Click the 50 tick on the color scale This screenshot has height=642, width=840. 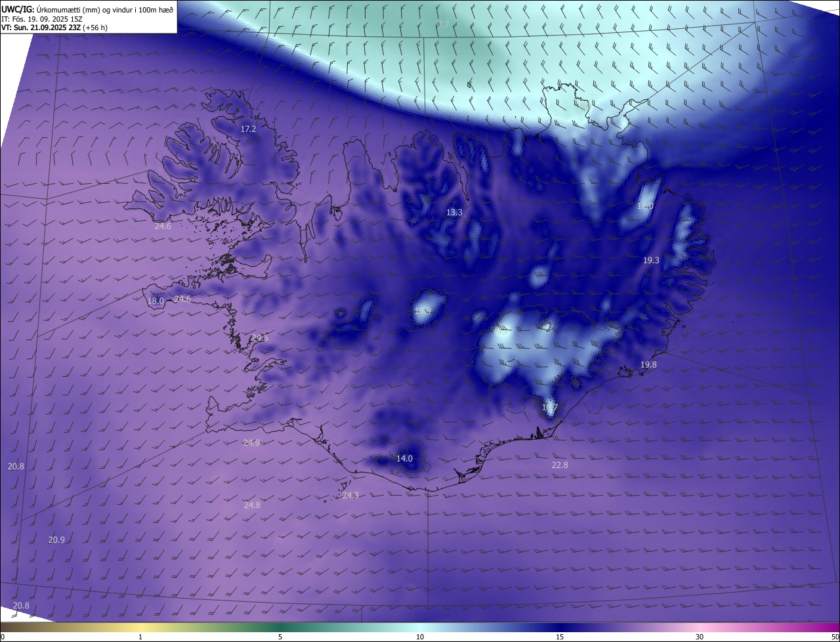pos(835,637)
